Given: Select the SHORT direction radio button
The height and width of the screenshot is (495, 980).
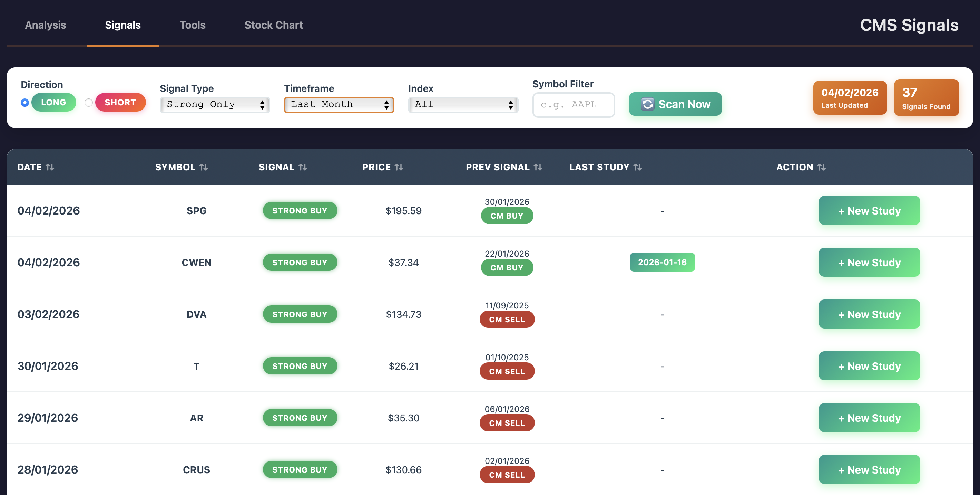Looking at the screenshot, I should click(x=89, y=103).
